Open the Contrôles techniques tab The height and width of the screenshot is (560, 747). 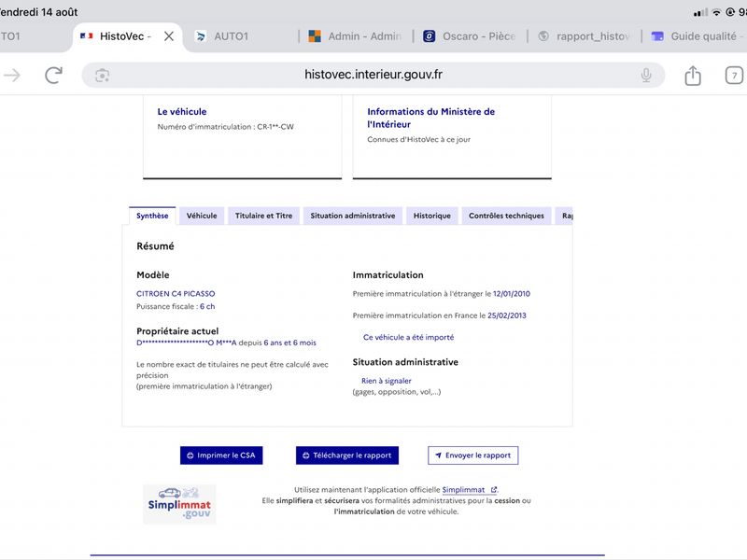pyautogui.click(x=506, y=216)
